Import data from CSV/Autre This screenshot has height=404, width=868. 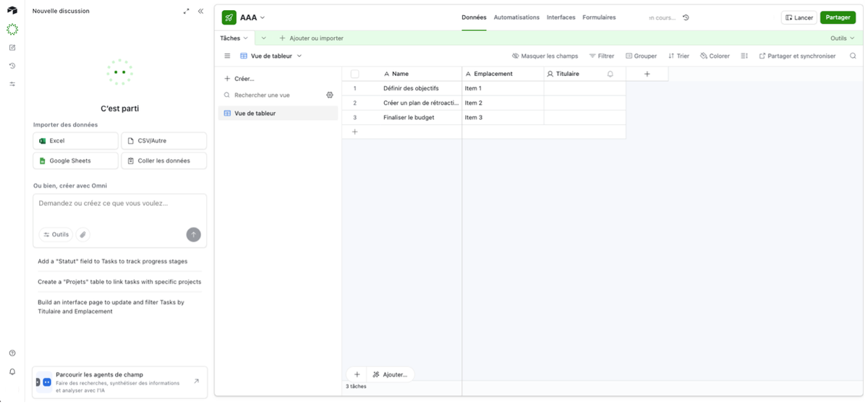pyautogui.click(x=164, y=141)
